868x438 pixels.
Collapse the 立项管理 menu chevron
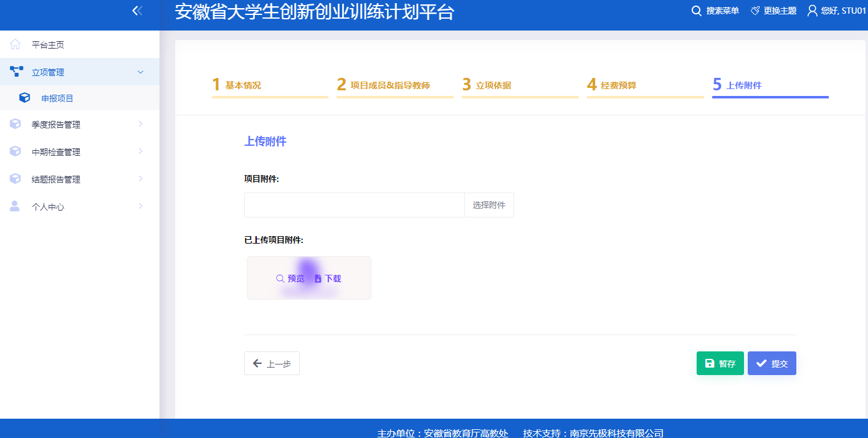point(140,72)
